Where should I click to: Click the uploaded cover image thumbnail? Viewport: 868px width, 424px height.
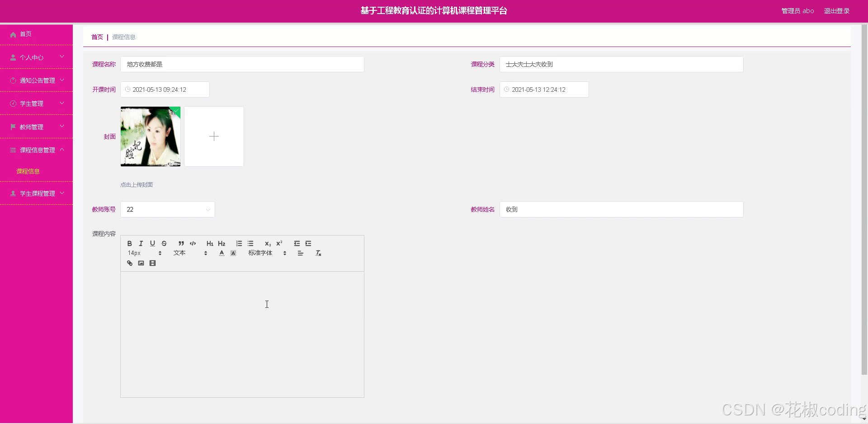(x=151, y=137)
